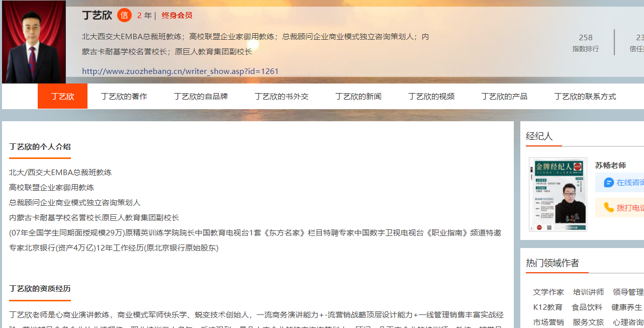The image size is (644, 328).
Task: Select the 丁艺欣 home tab
Action: [62, 96]
